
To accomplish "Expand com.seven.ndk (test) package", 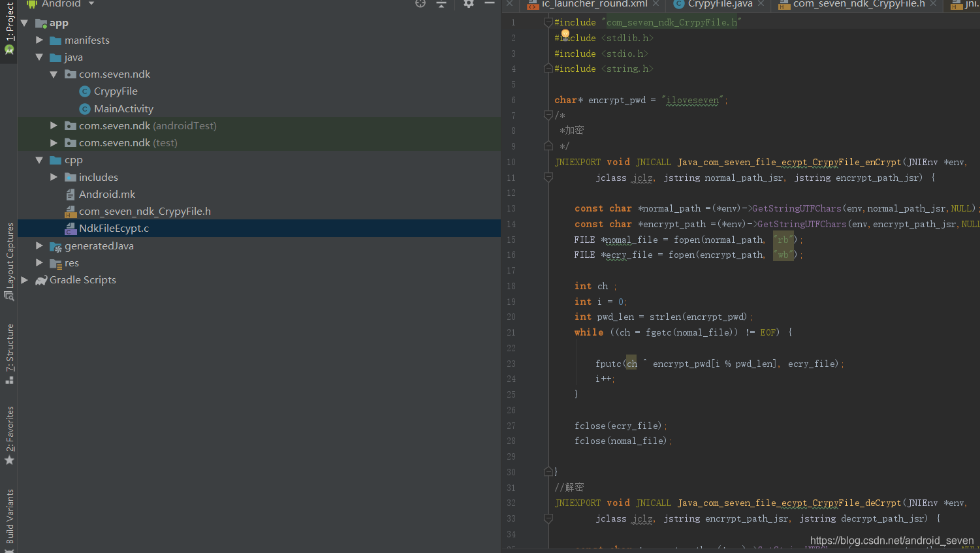I will [x=54, y=142].
